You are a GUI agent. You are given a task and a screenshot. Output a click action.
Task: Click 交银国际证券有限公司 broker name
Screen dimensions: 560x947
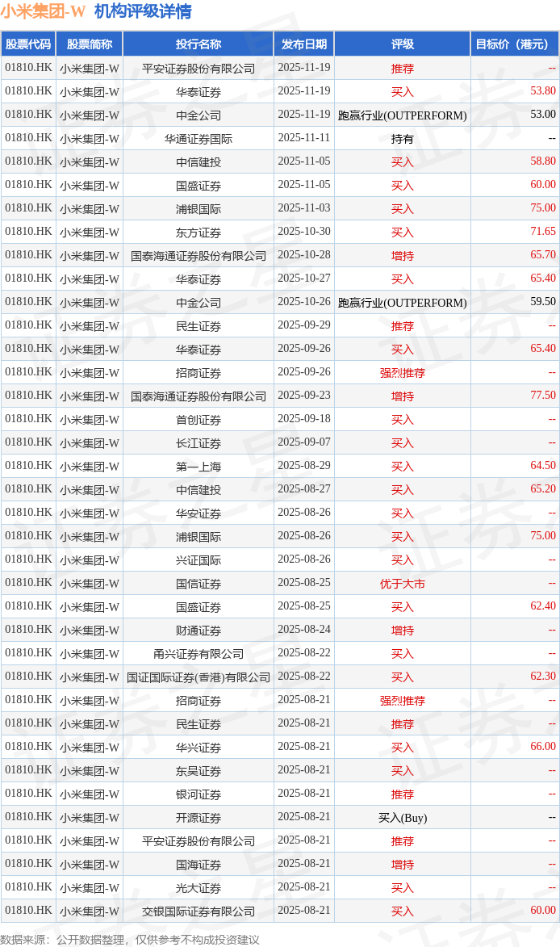(x=198, y=911)
